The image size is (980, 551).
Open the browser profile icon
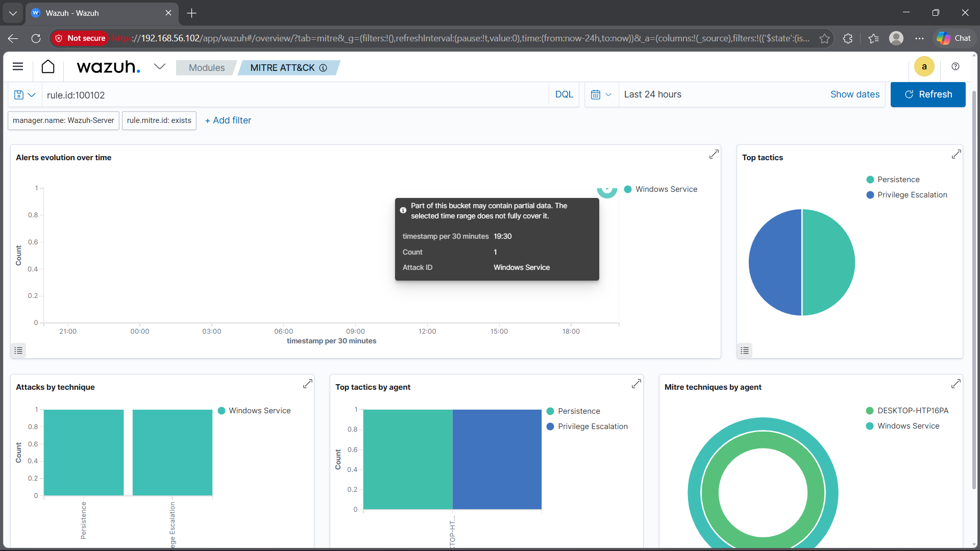click(896, 38)
